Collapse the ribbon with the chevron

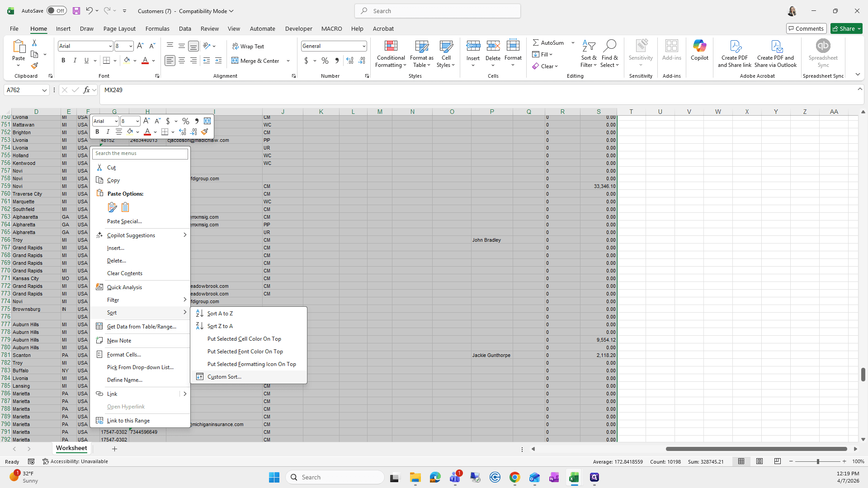pyautogui.click(x=858, y=75)
